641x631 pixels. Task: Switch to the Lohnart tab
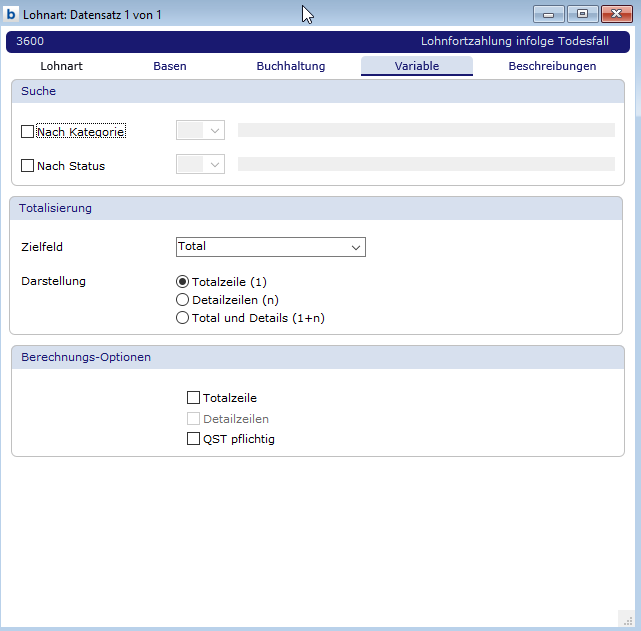[x=61, y=66]
